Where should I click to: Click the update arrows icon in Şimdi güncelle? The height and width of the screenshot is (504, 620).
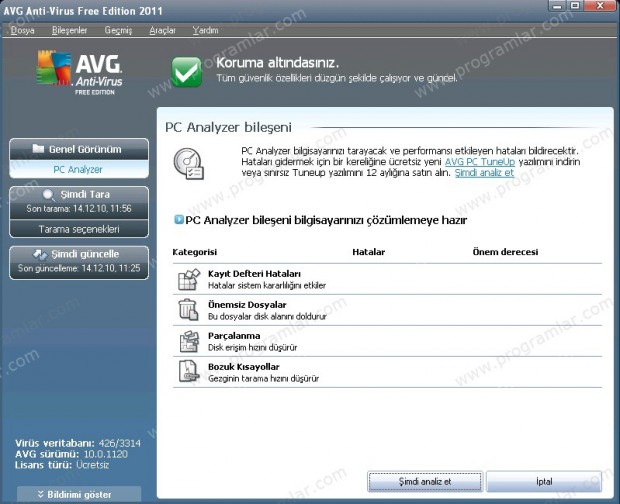tap(40, 255)
